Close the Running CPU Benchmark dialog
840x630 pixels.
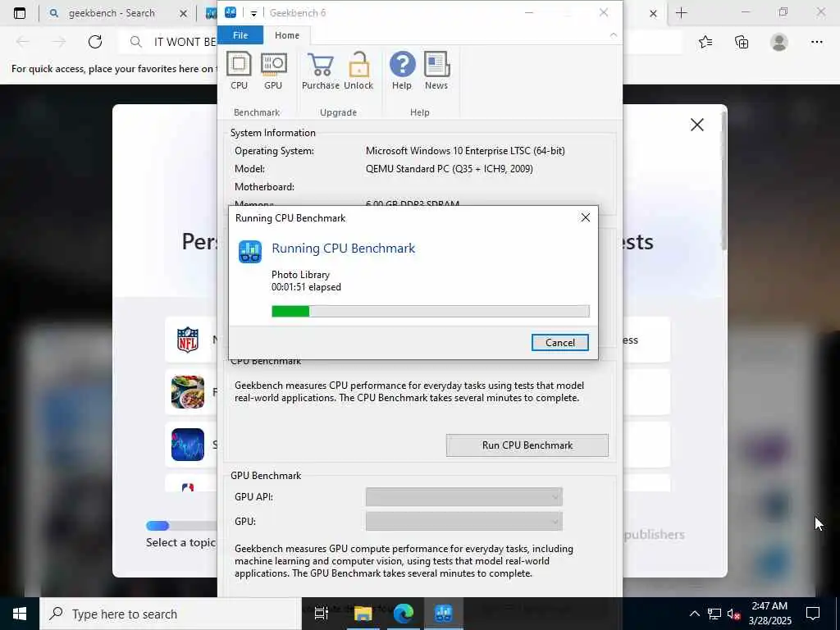586,217
